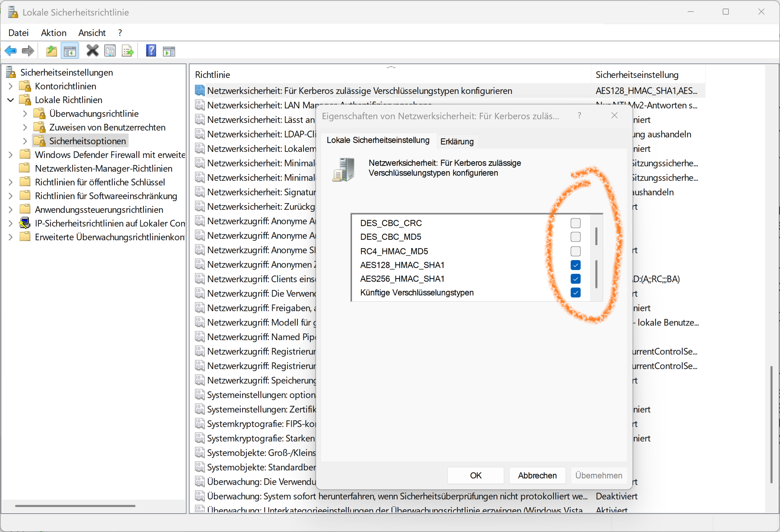Enable the DES_CBC_CRC checkbox

coord(575,223)
